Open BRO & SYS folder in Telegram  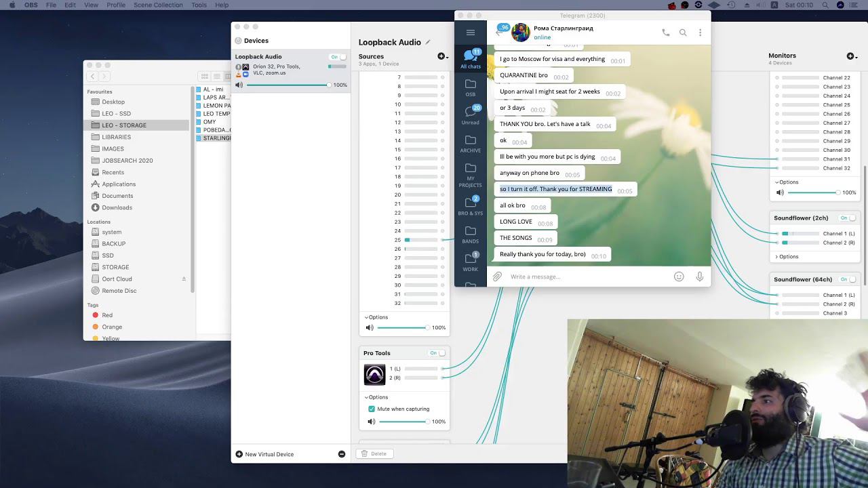pyautogui.click(x=471, y=206)
